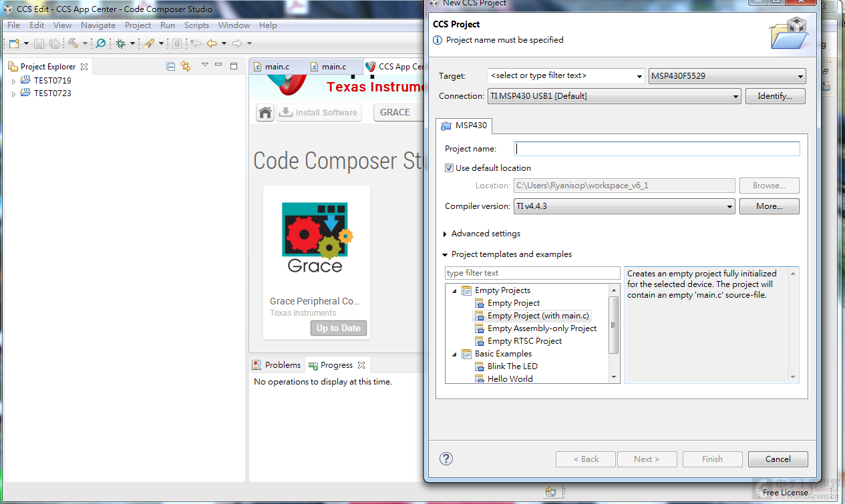Image resolution: width=845 pixels, height=504 pixels.
Task: Open the Compiler version dropdown
Action: (x=625, y=206)
